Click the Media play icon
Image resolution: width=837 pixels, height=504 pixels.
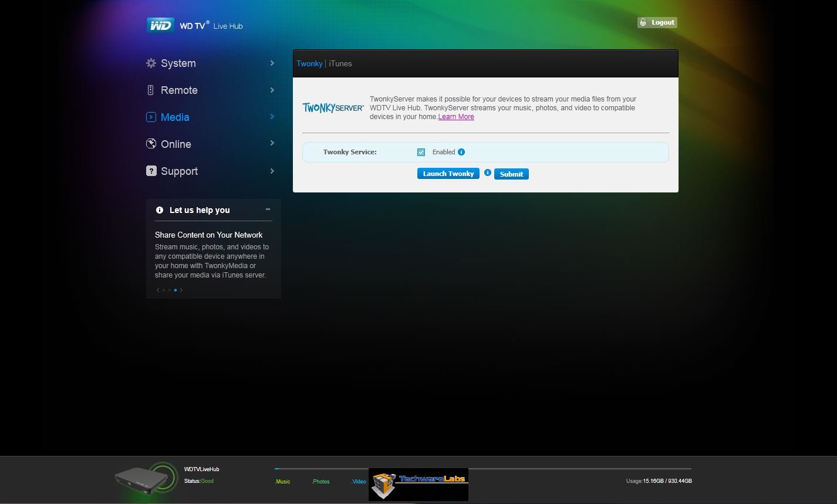pyautogui.click(x=151, y=117)
